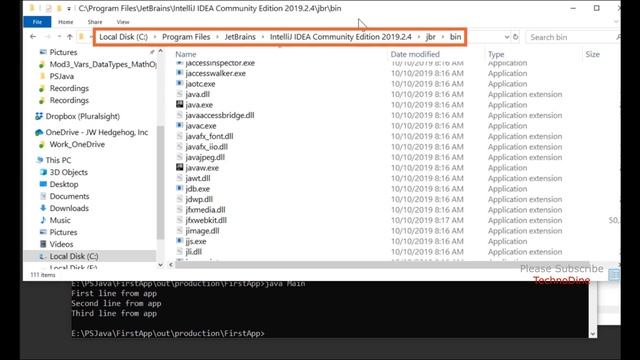Open the File ribbon tab
Screen dimensions: 640x360
(37, 22)
